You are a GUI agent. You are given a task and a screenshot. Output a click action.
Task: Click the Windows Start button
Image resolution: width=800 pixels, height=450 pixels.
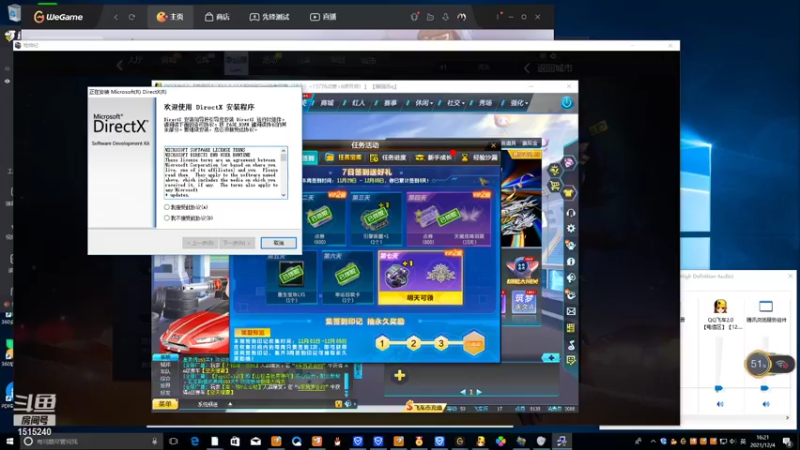(9, 441)
